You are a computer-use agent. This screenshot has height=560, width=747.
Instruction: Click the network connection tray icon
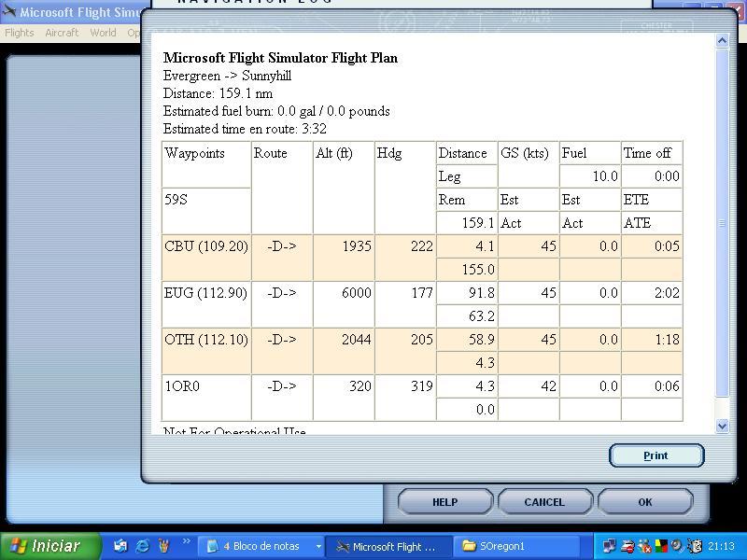(x=610, y=546)
